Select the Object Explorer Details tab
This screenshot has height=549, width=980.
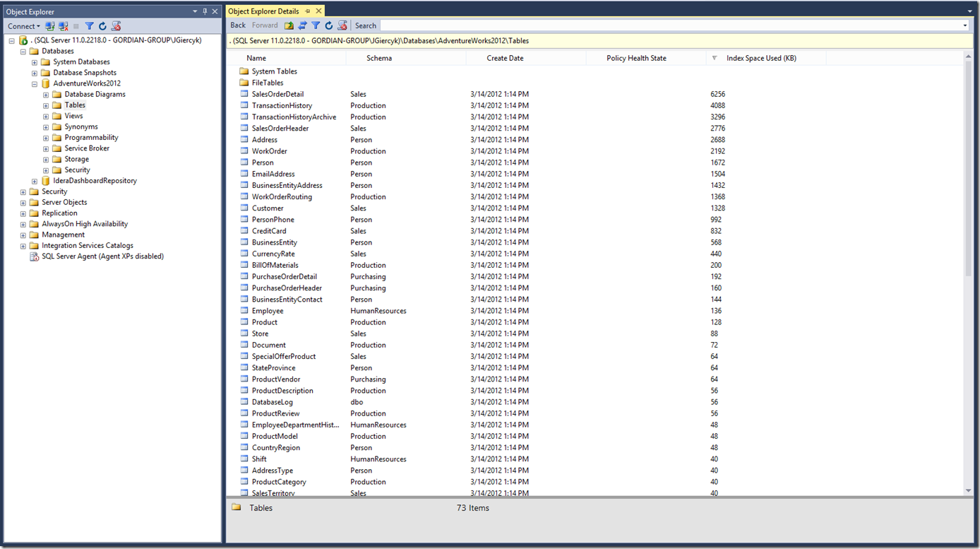[x=263, y=11]
